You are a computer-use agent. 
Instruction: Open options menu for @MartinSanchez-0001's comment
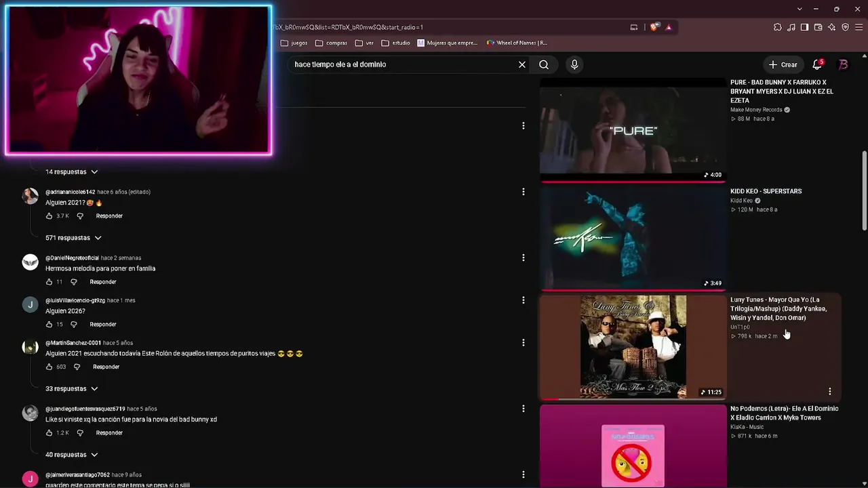coord(523,343)
